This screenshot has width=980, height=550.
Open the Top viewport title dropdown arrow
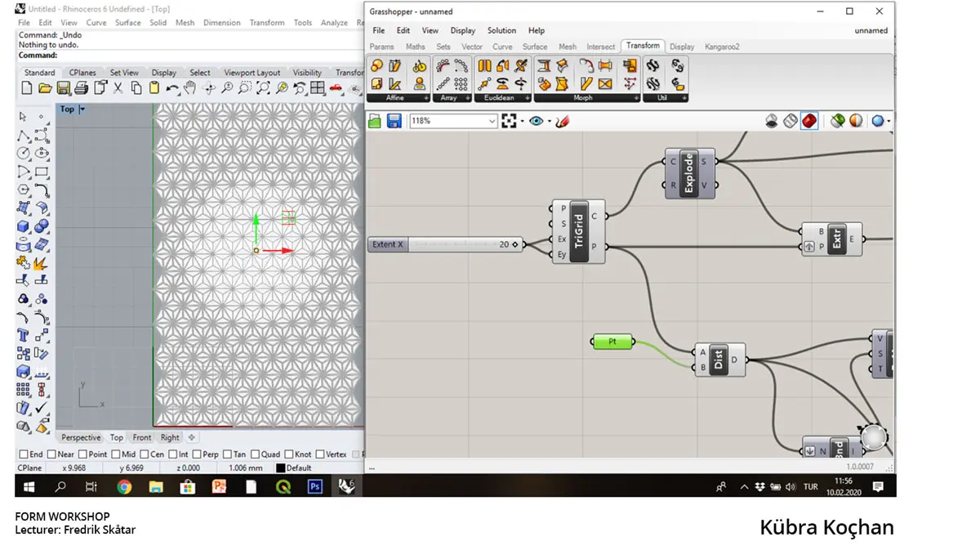(82, 109)
